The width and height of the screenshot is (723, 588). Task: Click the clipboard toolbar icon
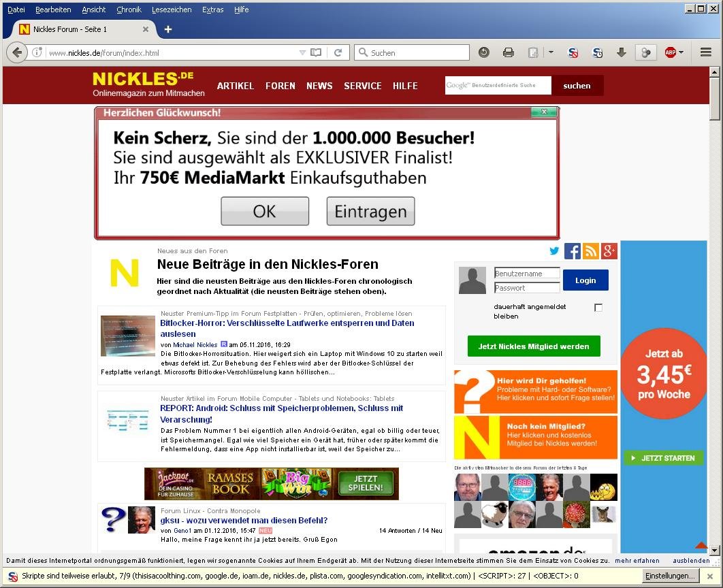pyautogui.click(x=533, y=52)
